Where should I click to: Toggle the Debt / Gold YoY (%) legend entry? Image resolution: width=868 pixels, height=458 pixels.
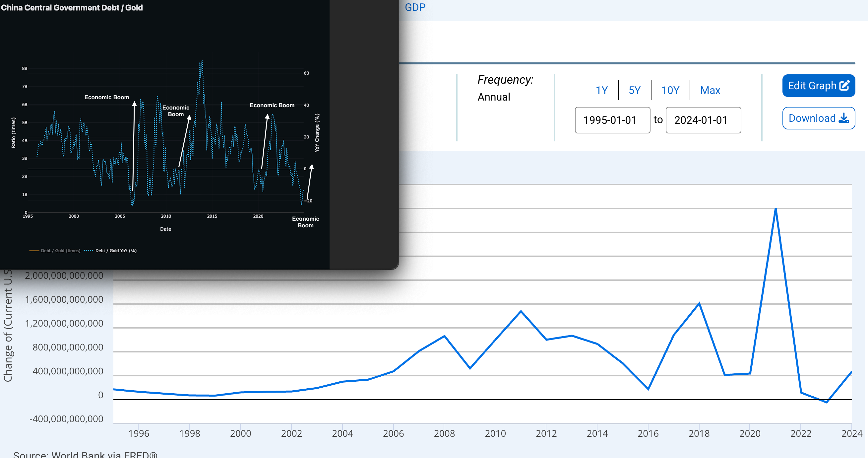click(x=116, y=251)
